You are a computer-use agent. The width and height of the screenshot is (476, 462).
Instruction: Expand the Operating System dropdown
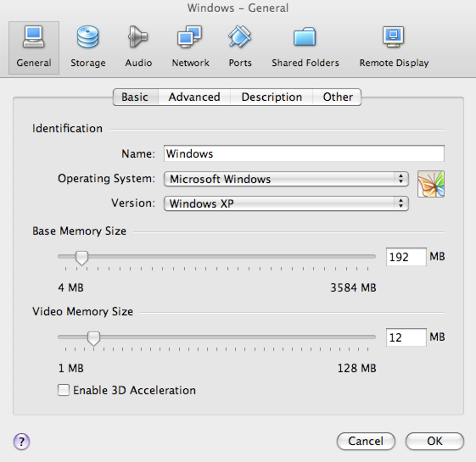tap(286, 179)
